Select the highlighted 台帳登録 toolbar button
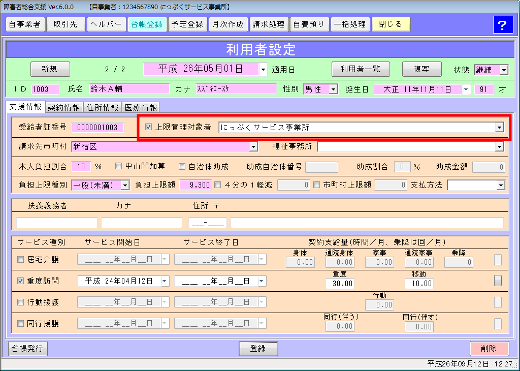520x371 pixels. [147, 24]
